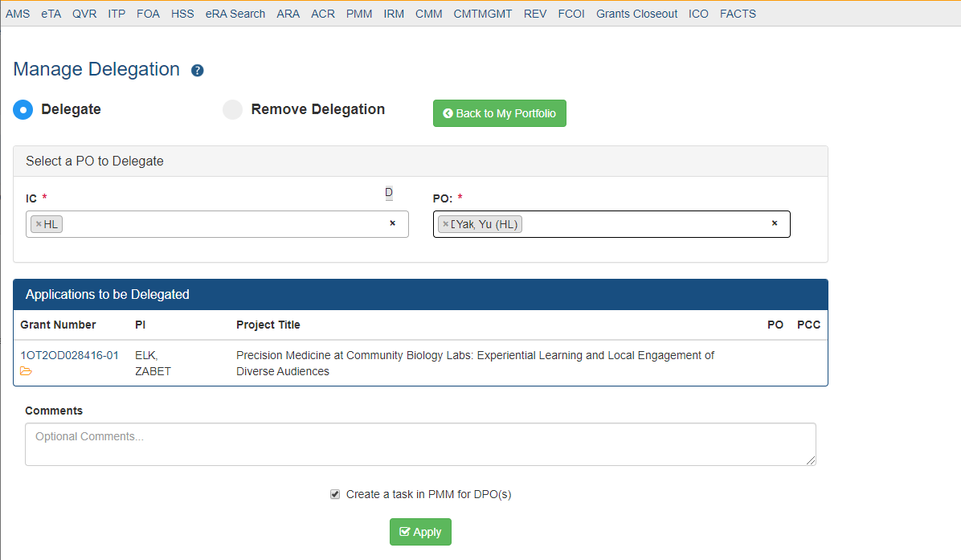Open CMM menu item
This screenshot has width=961, height=560.
click(429, 14)
